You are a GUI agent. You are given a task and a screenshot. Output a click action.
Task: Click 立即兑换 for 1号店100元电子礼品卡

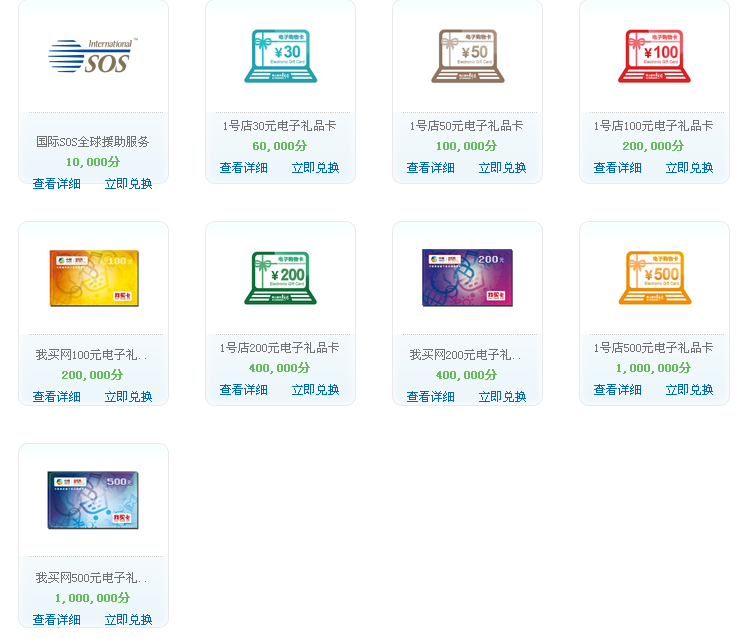[x=689, y=168]
